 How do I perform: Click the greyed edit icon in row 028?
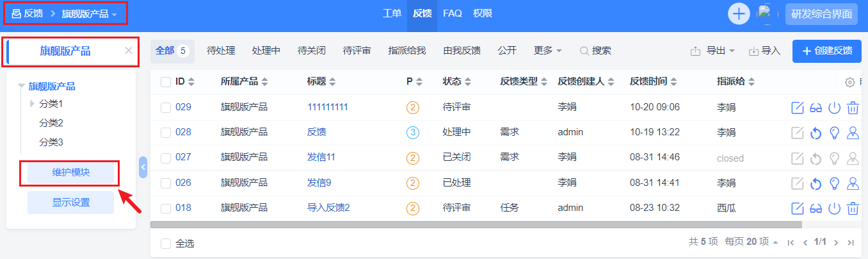tap(798, 133)
